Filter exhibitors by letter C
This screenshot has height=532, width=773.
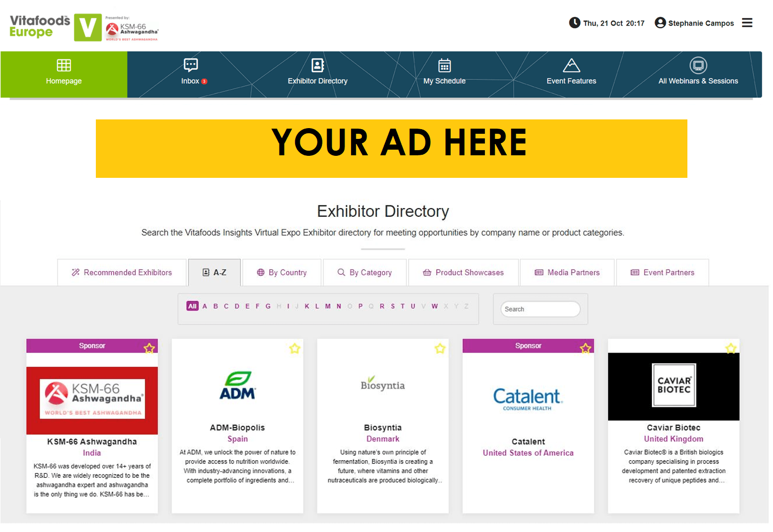tap(226, 306)
